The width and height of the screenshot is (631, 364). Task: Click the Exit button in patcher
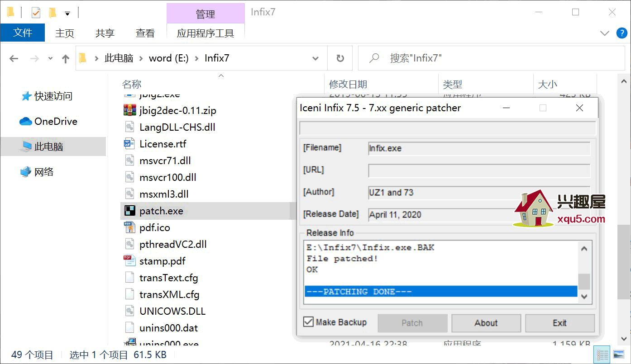point(560,323)
